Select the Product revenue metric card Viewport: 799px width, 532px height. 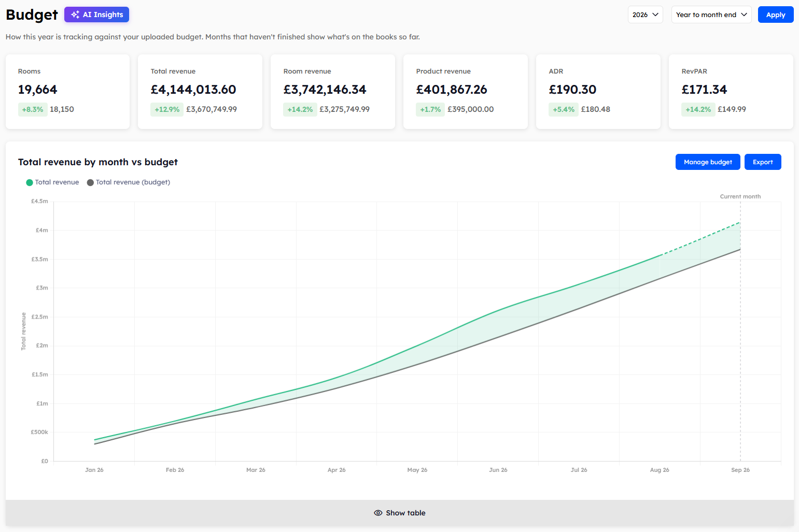tap(466, 92)
